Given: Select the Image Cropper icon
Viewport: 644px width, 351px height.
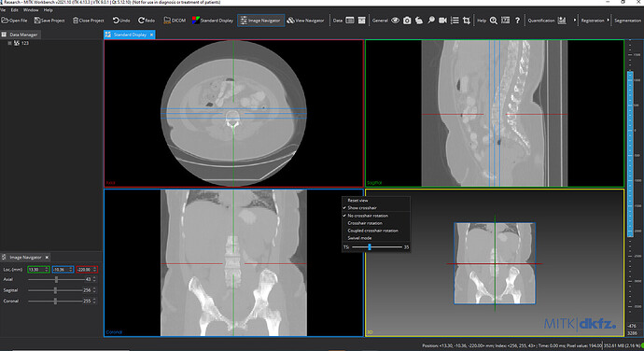Looking at the screenshot, I should pyautogui.click(x=467, y=21).
